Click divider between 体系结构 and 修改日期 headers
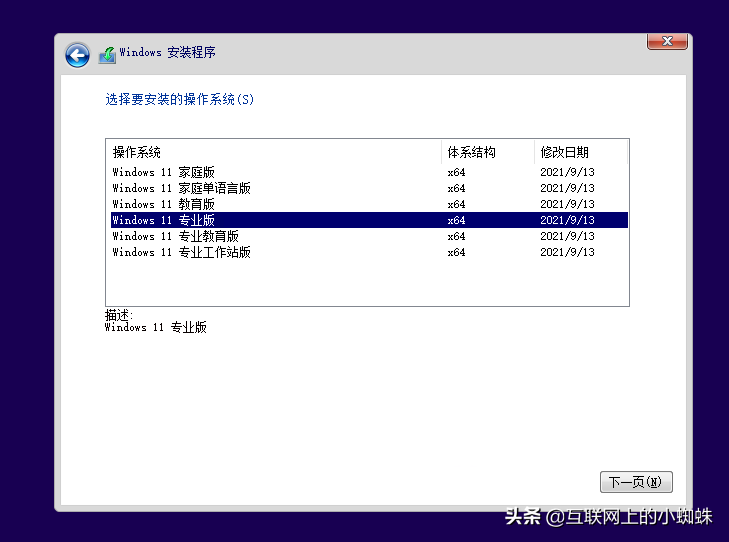This screenshot has height=542, width=729. (x=534, y=152)
